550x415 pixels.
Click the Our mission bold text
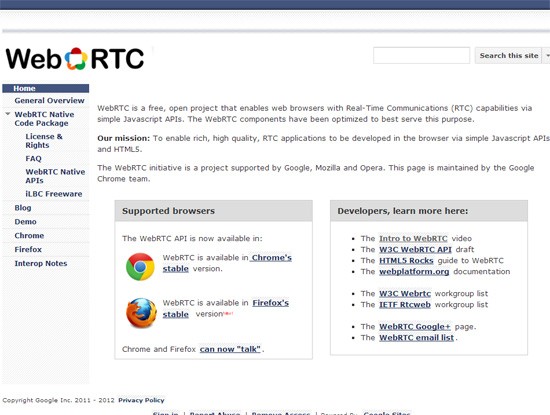(123, 138)
